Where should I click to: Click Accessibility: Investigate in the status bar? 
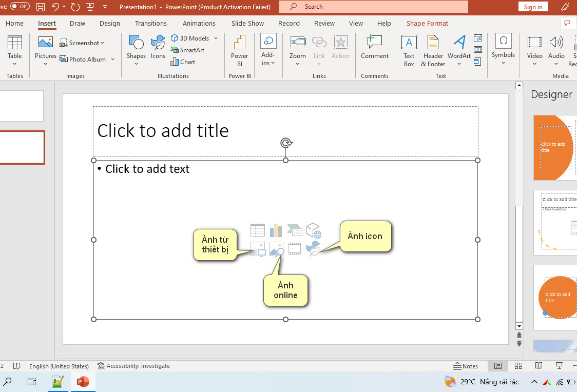133,366
